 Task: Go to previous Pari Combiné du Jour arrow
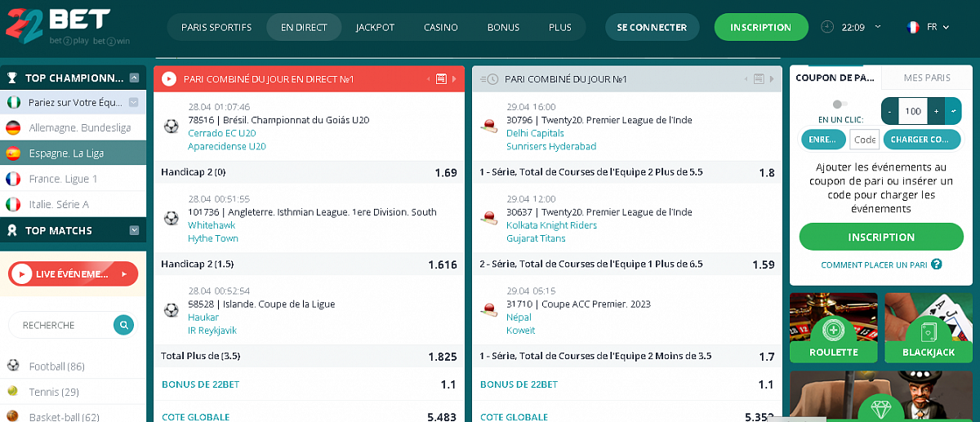coord(746,79)
